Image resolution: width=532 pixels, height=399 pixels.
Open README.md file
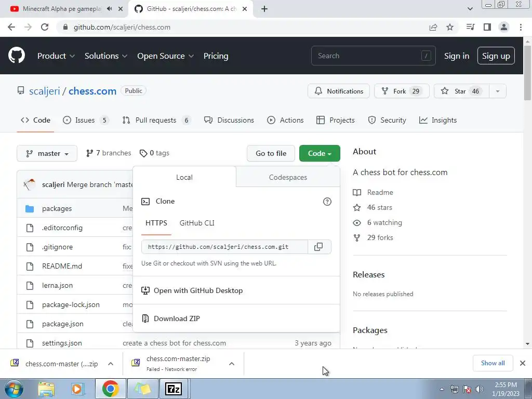[62, 266]
